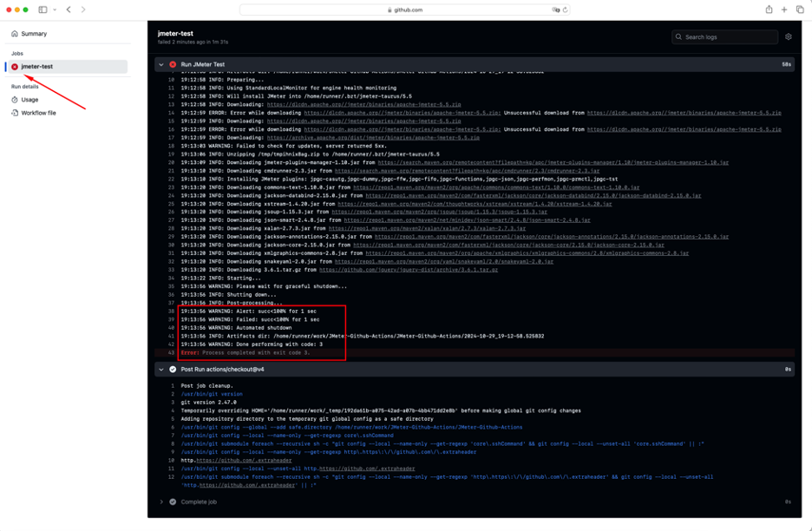Click log line 'WARNING: Done performing with code: 3'

pos(252,344)
